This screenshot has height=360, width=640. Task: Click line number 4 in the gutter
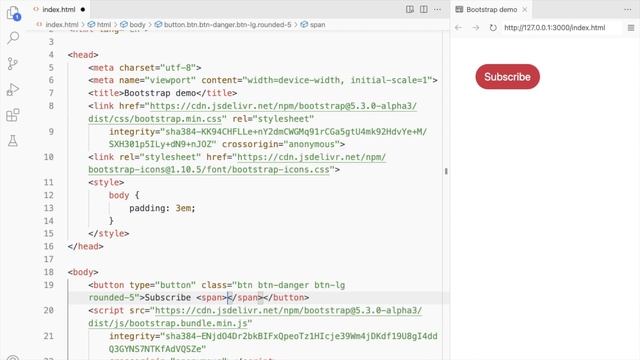click(51, 55)
